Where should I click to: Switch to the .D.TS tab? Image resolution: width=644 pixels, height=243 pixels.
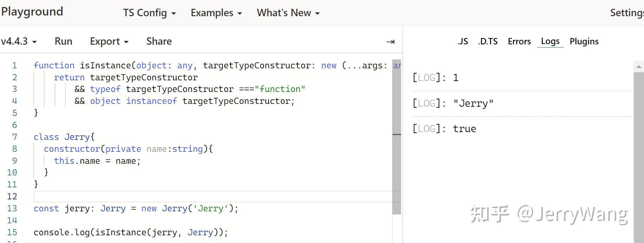488,42
